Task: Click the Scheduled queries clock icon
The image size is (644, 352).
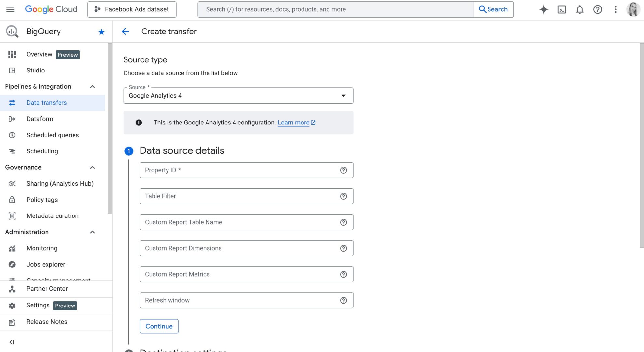Action: [12, 135]
